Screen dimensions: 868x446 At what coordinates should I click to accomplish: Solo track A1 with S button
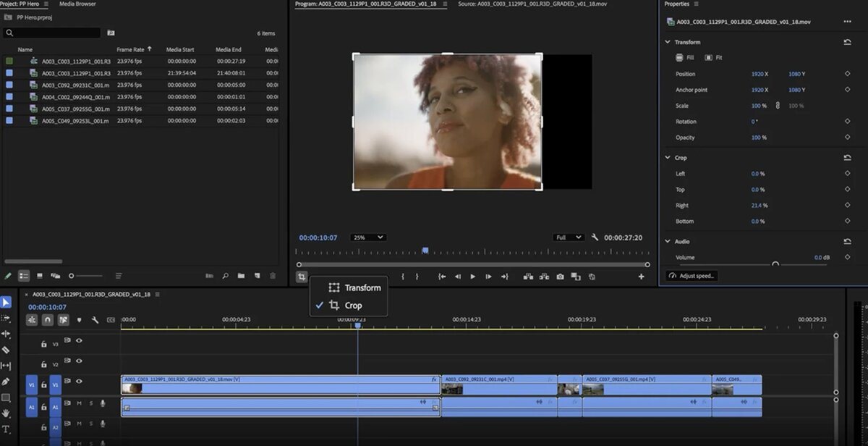coord(90,403)
